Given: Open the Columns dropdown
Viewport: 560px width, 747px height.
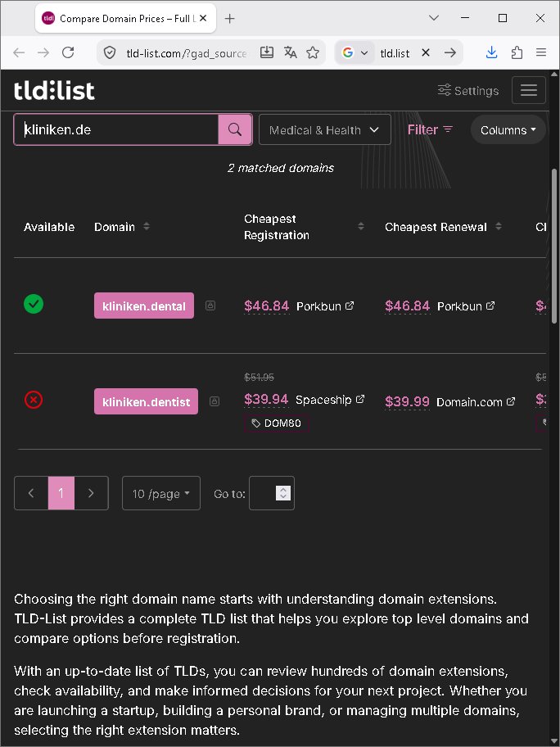Looking at the screenshot, I should pyautogui.click(x=508, y=129).
